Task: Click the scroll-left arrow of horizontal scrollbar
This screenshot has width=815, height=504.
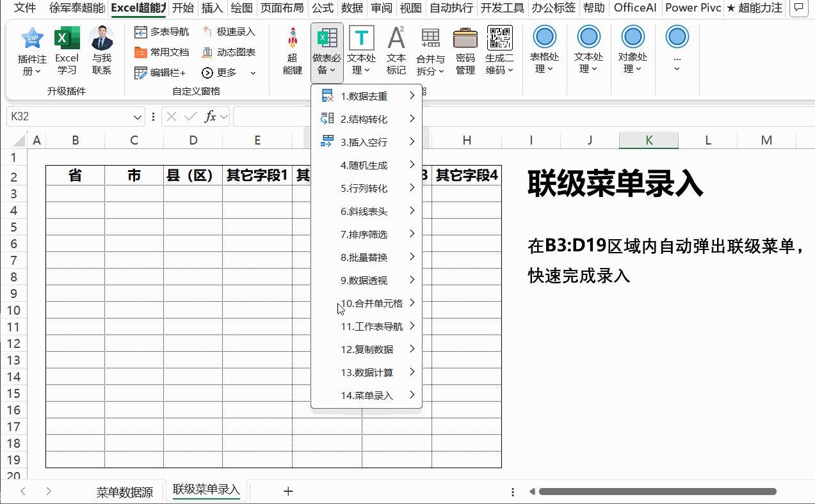Action: click(x=531, y=492)
